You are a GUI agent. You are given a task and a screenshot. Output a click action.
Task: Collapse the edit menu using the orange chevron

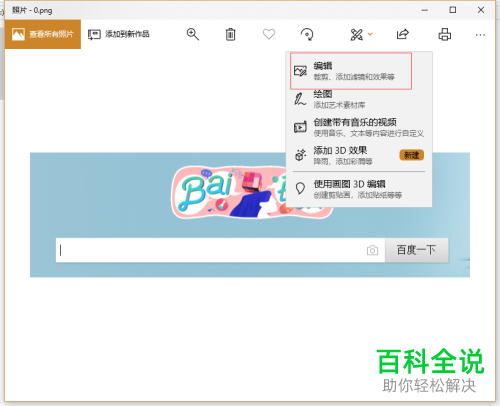370,34
